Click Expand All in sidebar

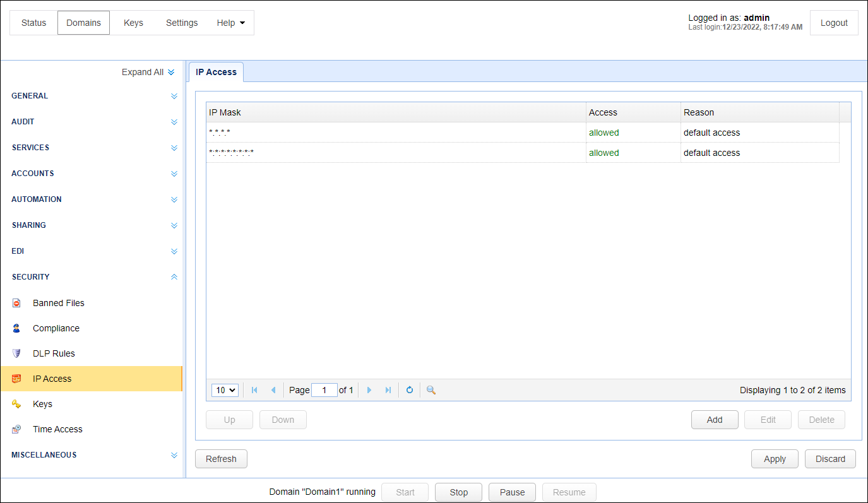[148, 72]
